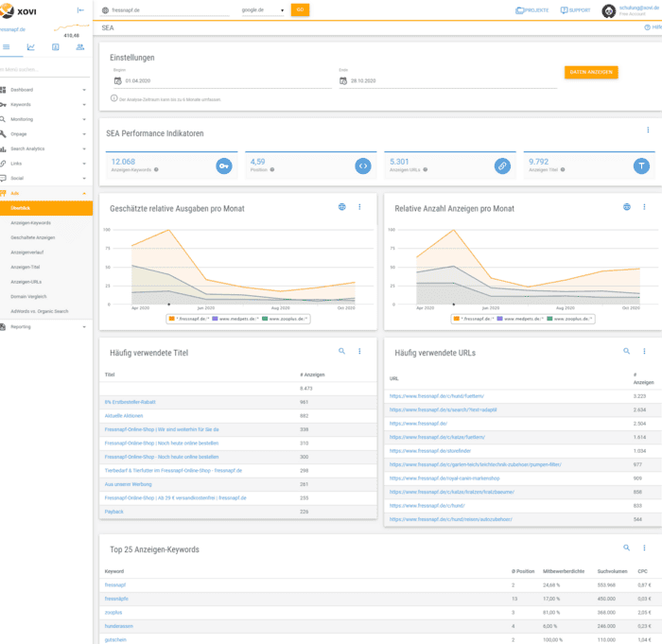
Task: Click the link icon in Anzeigen-URLs card
Action: 502,165
